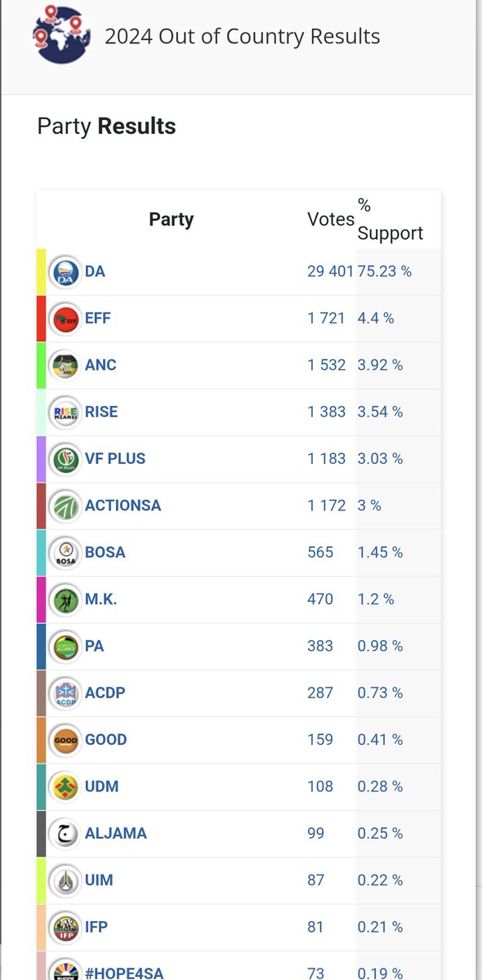482x980 pixels.
Task: Open the GOOD party link
Action: pos(106,740)
